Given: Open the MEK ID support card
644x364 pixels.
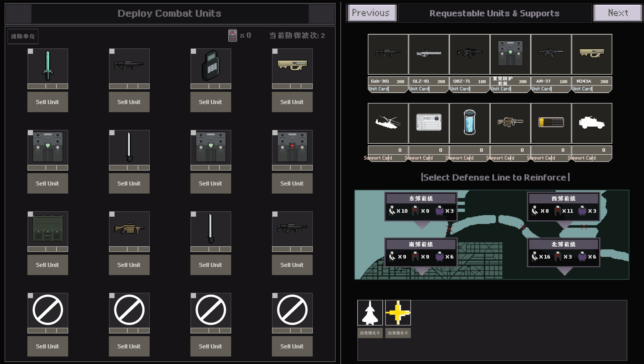Looking at the screenshot, I should click(429, 123).
